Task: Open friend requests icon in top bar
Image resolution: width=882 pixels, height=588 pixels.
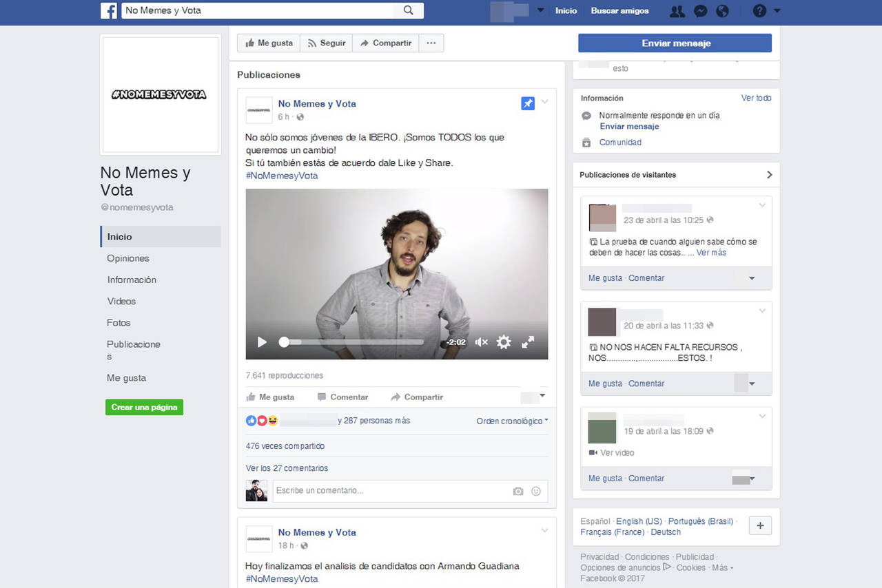Action: tap(677, 11)
